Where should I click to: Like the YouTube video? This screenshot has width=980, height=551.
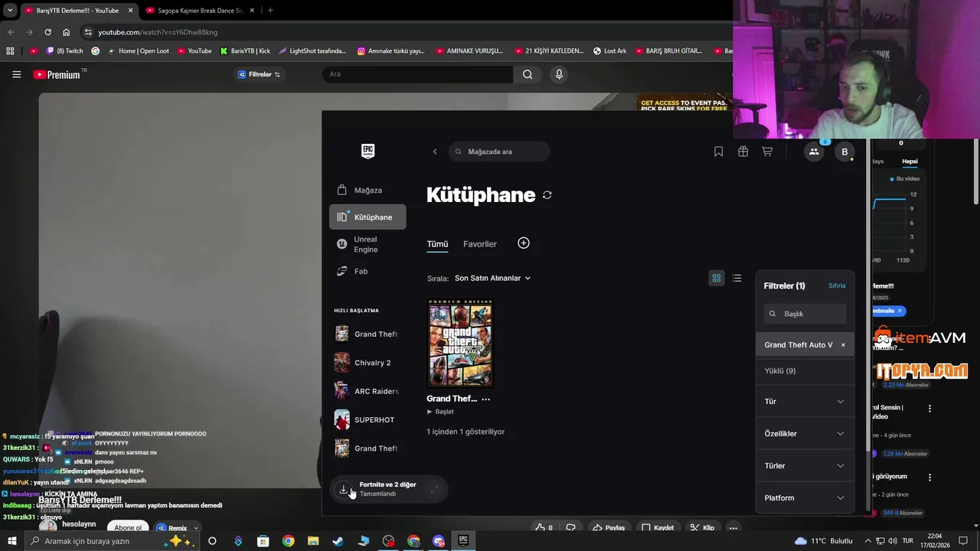[544, 528]
